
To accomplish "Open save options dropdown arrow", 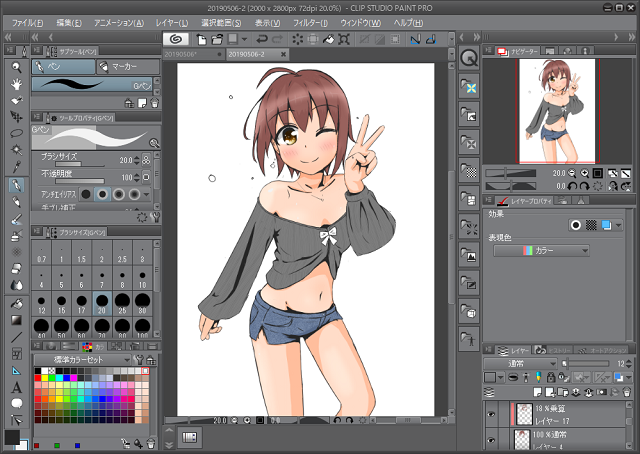I will (x=244, y=39).
